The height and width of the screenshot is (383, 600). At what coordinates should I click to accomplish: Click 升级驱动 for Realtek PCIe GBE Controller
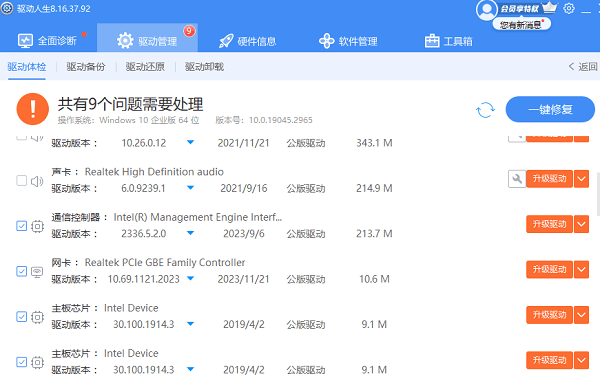(549, 269)
